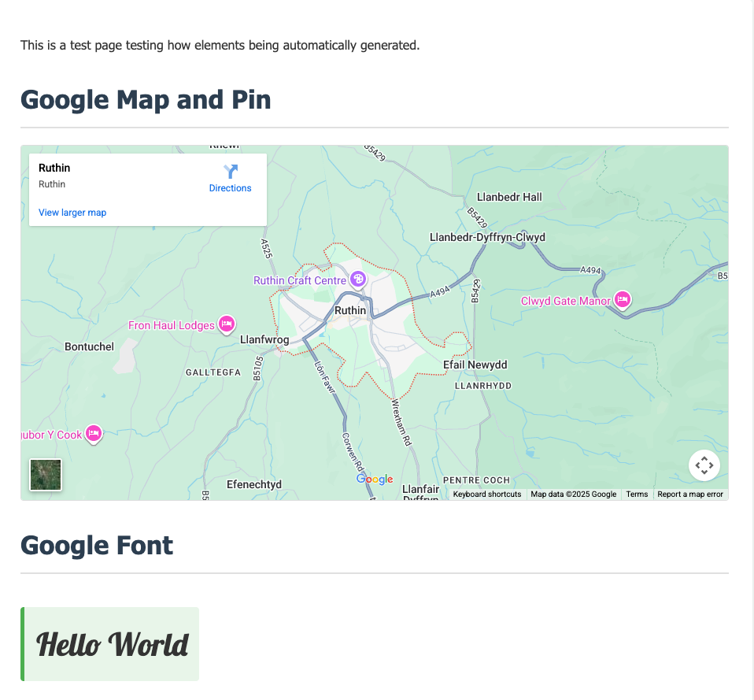Open the Ruthin Craft Centre shopping pin
Image resolution: width=754 pixels, height=700 pixels.
point(357,280)
